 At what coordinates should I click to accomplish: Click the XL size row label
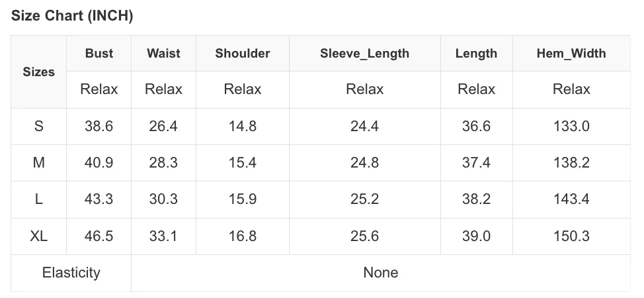point(38,236)
